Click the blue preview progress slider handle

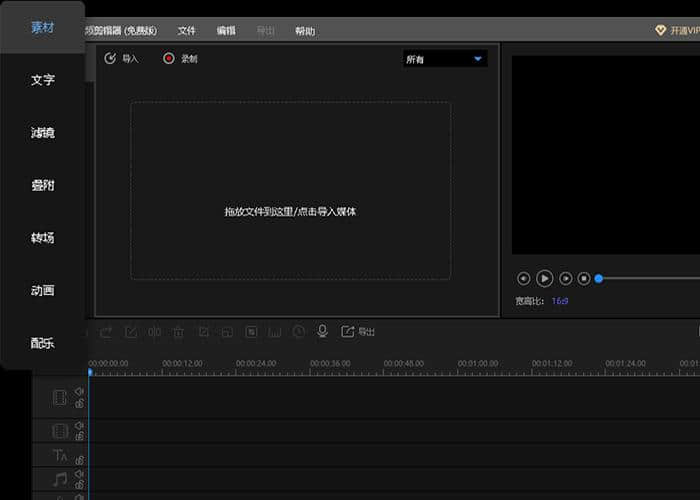pyautogui.click(x=599, y=278)
